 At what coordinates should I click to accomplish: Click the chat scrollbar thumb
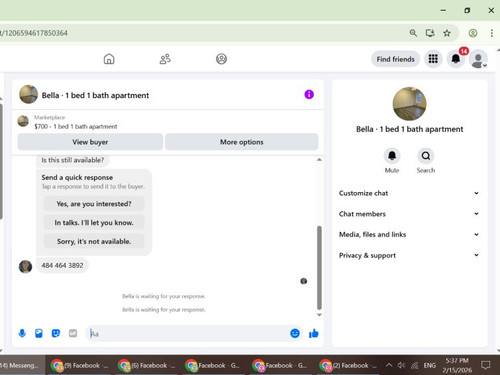point(319,268)
